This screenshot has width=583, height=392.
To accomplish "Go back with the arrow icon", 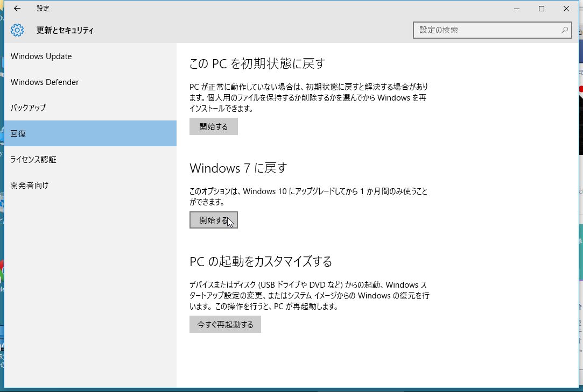I will coord(17,9).
